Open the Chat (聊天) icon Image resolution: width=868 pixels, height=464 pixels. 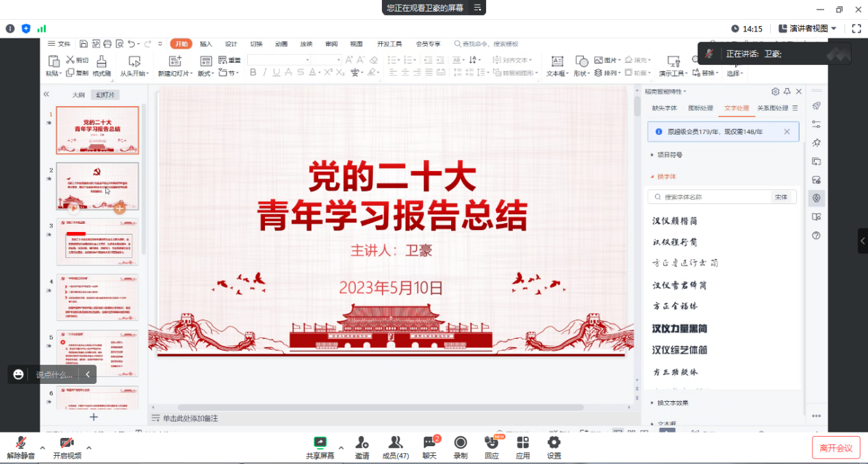point(429,443)
